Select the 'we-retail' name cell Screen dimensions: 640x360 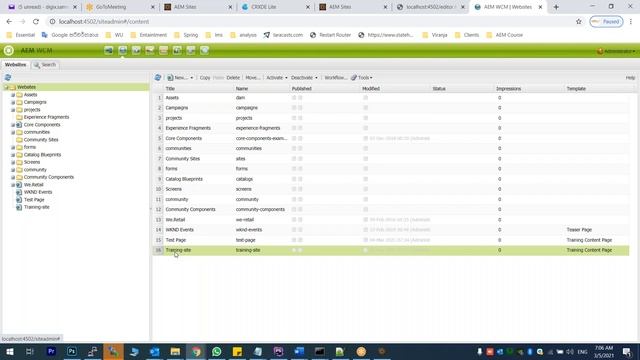coord(244,220)
